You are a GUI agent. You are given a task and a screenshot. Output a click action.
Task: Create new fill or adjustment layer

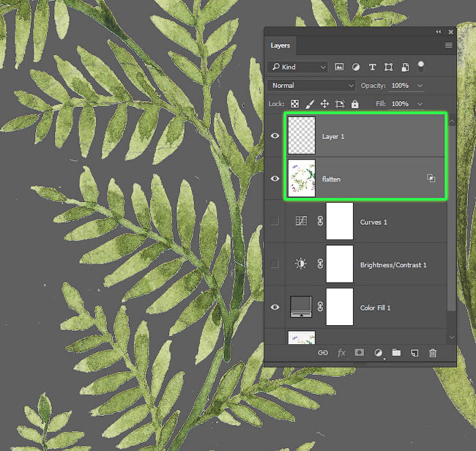click(x=379, y=353)
